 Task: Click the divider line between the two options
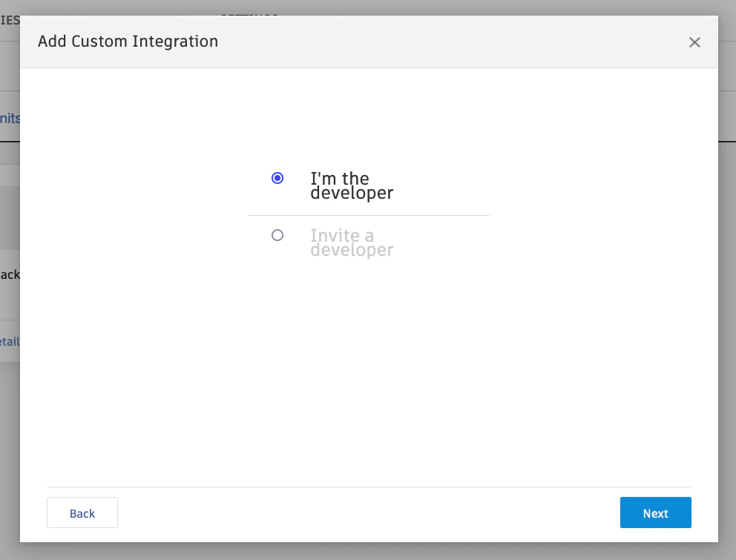369,214
